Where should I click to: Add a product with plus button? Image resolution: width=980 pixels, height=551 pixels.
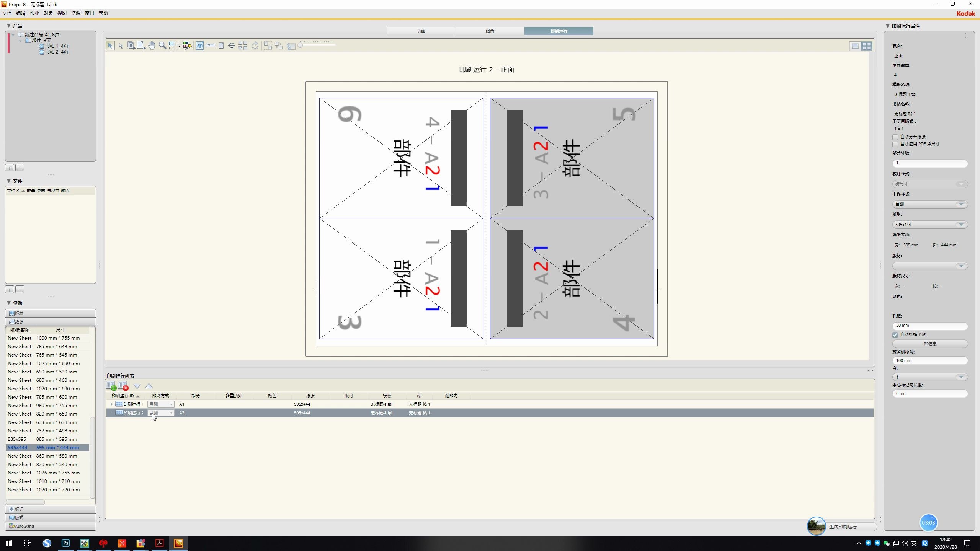click(x=10, y=168)
